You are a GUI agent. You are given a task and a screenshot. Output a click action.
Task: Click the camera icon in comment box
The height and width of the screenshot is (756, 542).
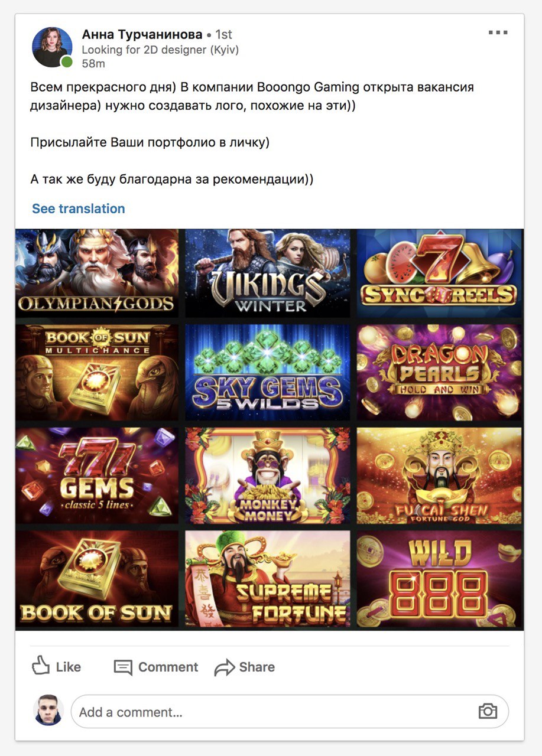point(487,711)
